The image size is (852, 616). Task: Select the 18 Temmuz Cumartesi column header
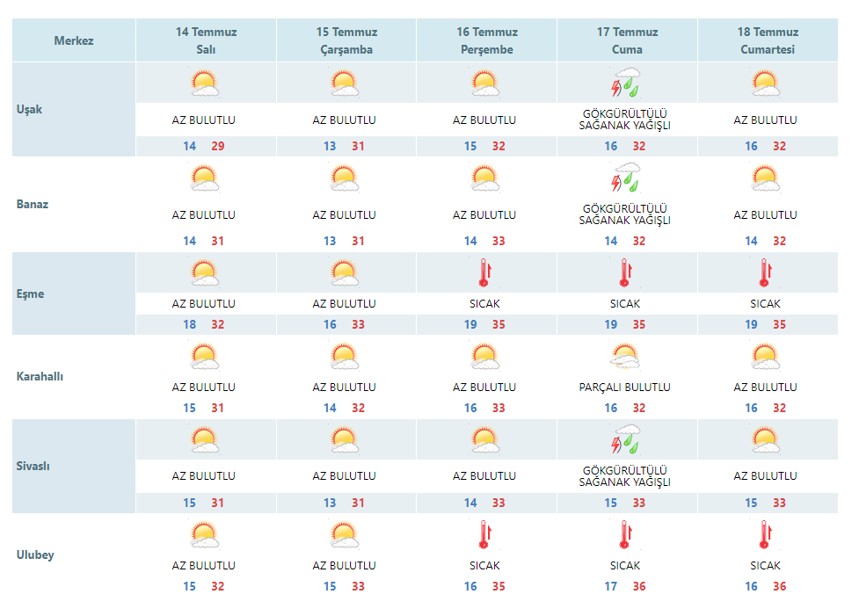click(x=768, y=40)
